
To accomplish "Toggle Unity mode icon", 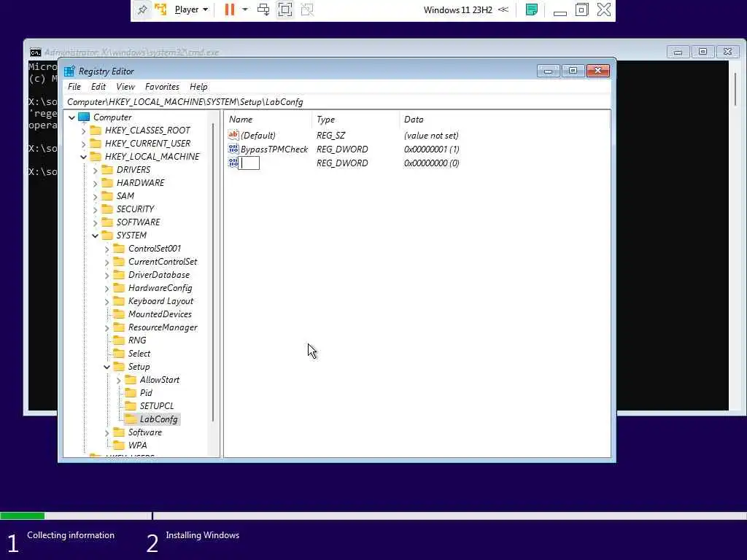I will (x=307, y=9).
